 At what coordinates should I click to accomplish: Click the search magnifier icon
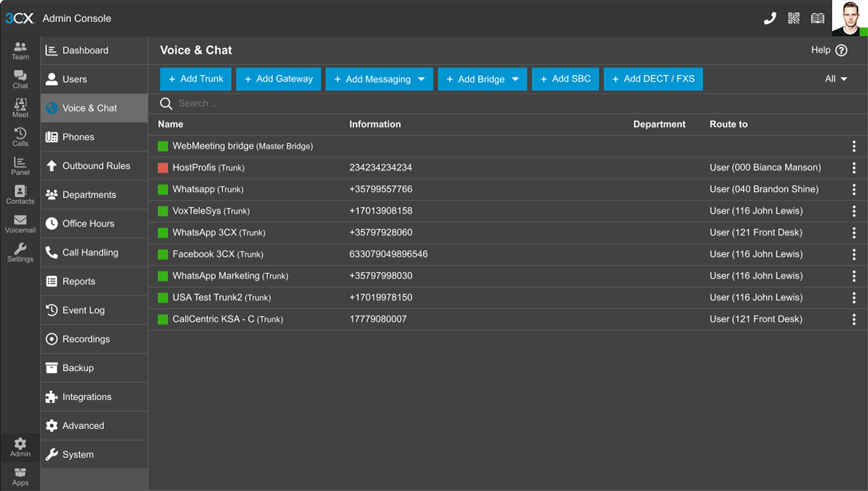(x=166, y=103)
